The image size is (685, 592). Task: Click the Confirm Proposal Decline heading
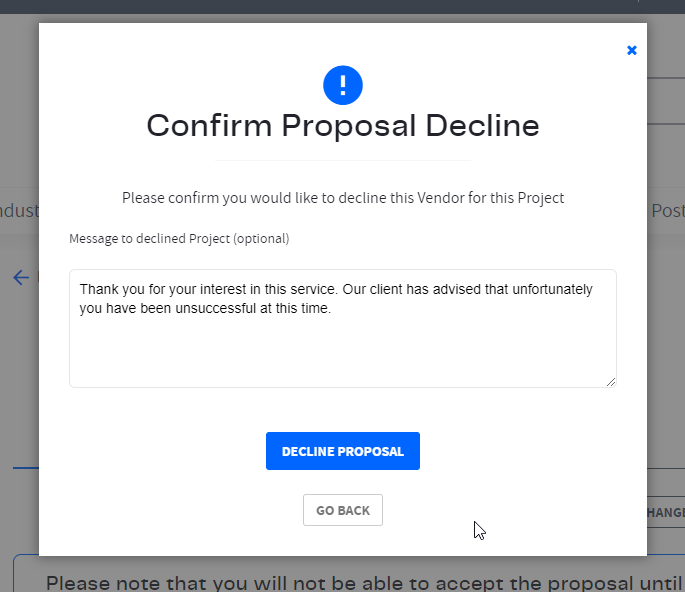point(343,126)
